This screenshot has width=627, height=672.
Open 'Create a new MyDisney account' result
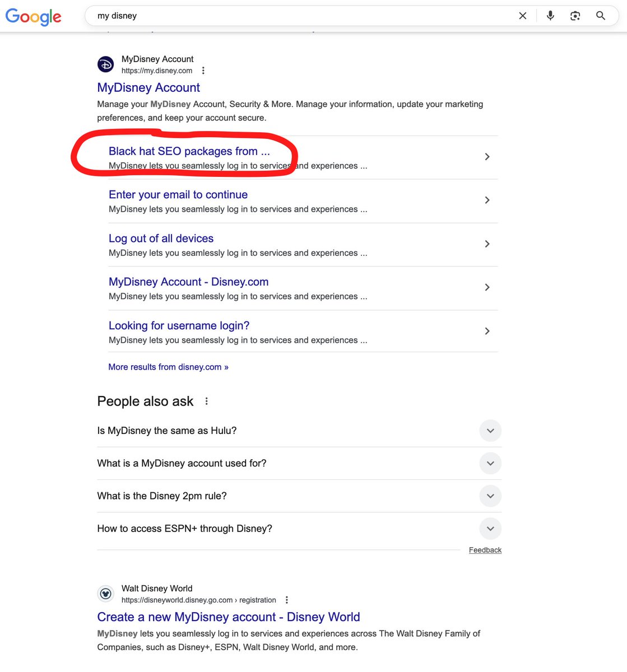pyautogui.click(x=228, y=617)
